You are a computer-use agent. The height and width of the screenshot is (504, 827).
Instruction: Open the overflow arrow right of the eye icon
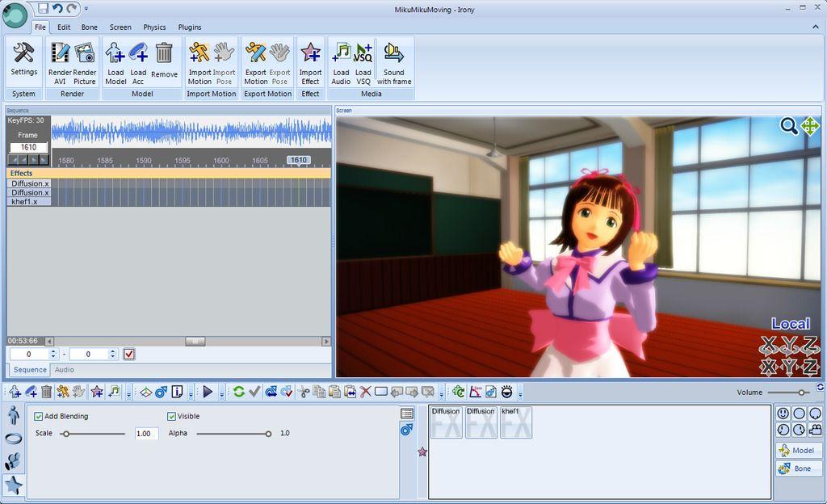[520, 393]
